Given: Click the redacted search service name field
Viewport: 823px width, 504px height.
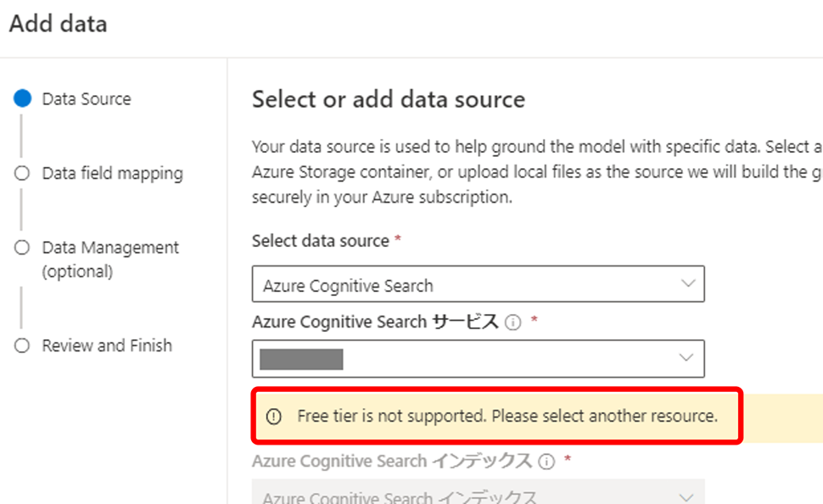Looking at the screenshot, I should [301, 359].
